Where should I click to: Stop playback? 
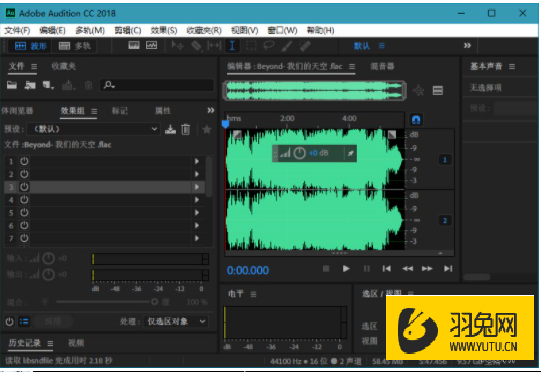(326, 268)
